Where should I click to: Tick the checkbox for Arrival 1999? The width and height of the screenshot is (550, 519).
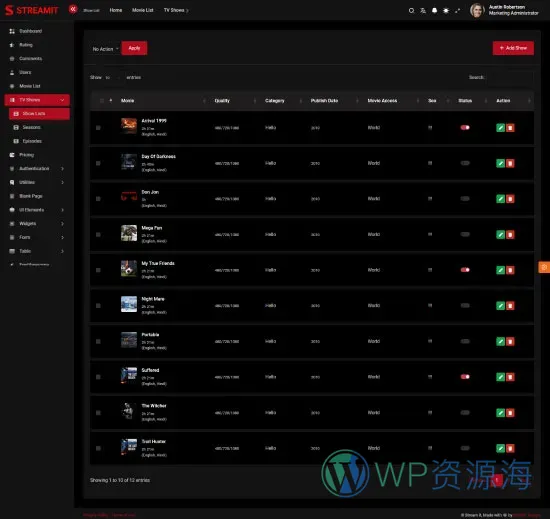(x=98, y=128)
